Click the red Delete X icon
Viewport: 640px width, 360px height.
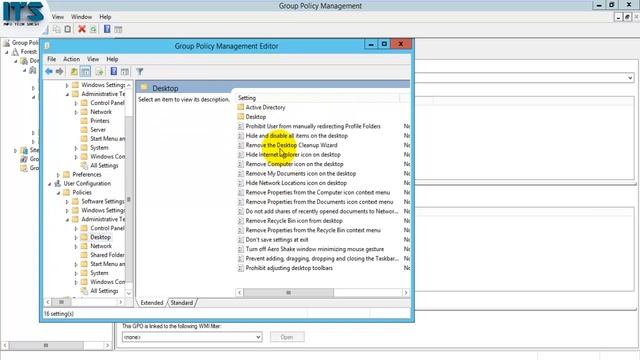(82, 29)
